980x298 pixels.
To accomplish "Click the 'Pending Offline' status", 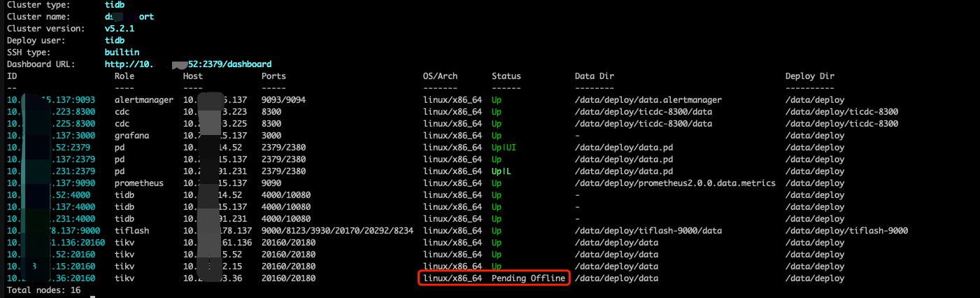I will pos(528,278).
